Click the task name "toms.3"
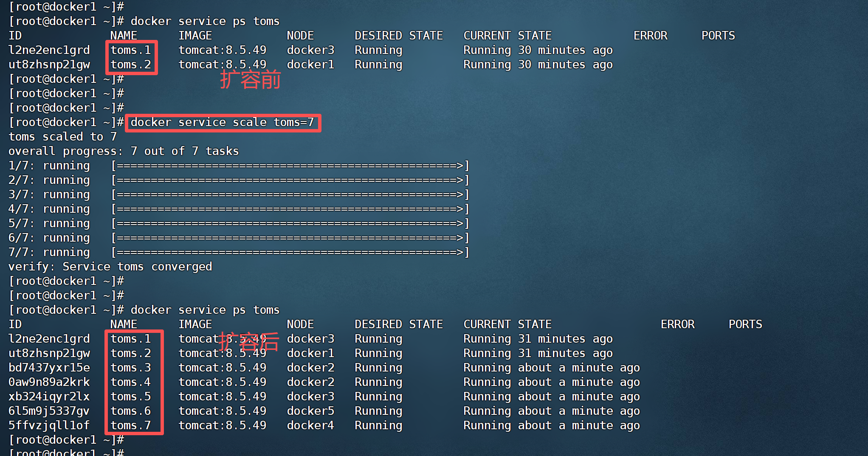868x456 pixels. [131, 368]
